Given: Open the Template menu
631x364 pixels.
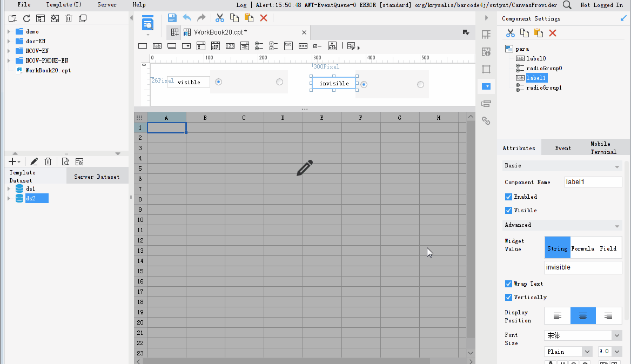Looking at the screenshot, I should pyautogui.click(x=63, y=5).
